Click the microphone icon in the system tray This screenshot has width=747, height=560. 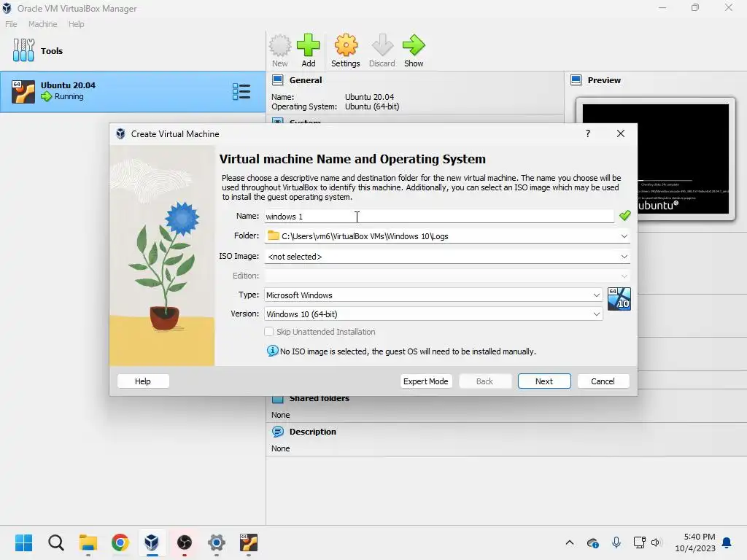point(616,542)
